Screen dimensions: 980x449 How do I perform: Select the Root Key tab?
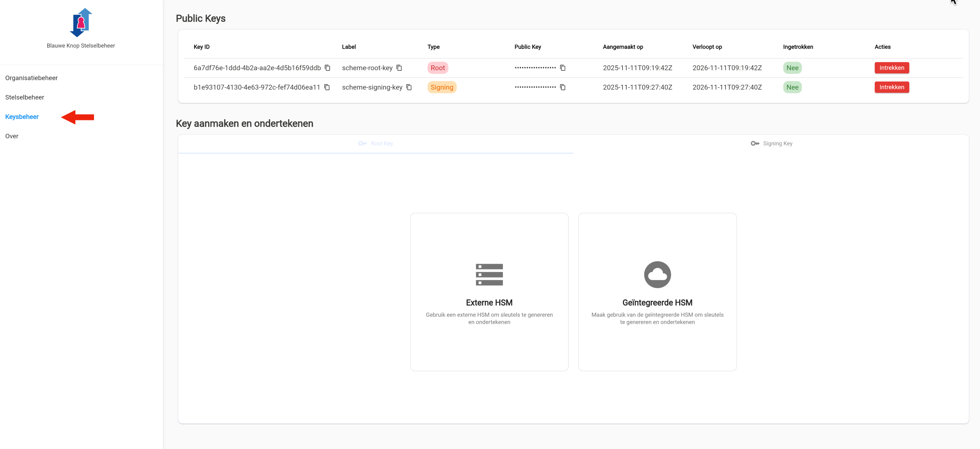coord(375,143)
